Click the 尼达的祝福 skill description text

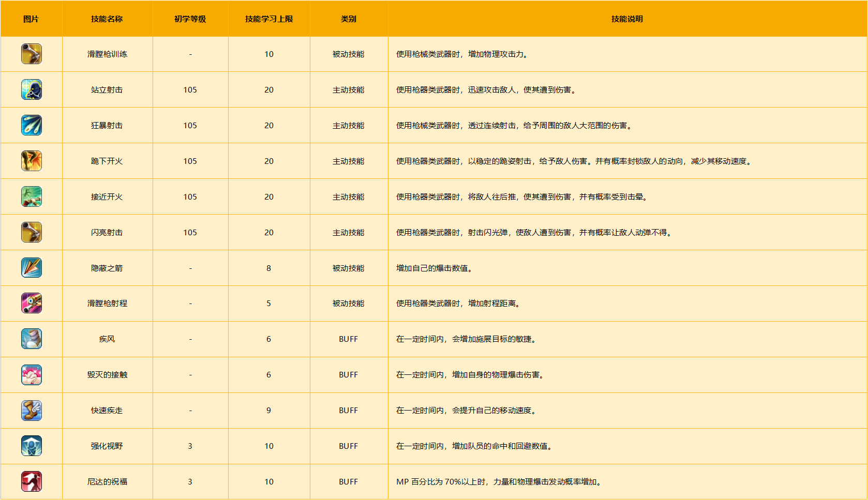click(498, 482)
